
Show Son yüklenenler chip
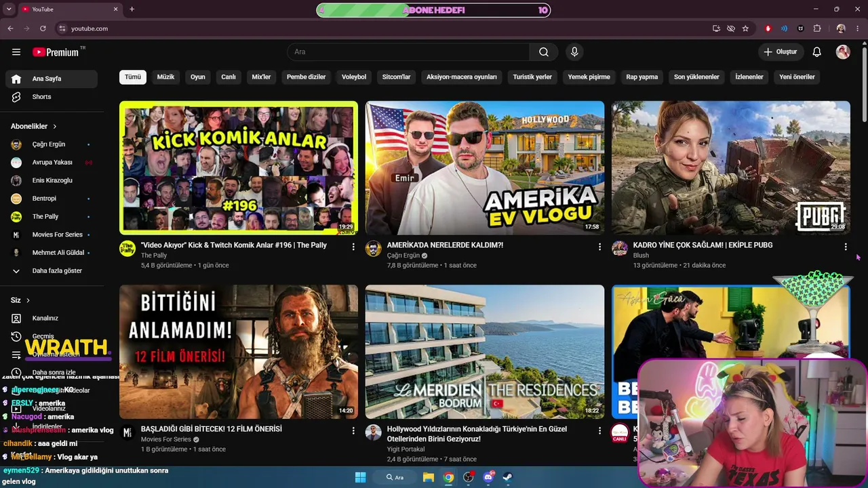tap(696, 77)
